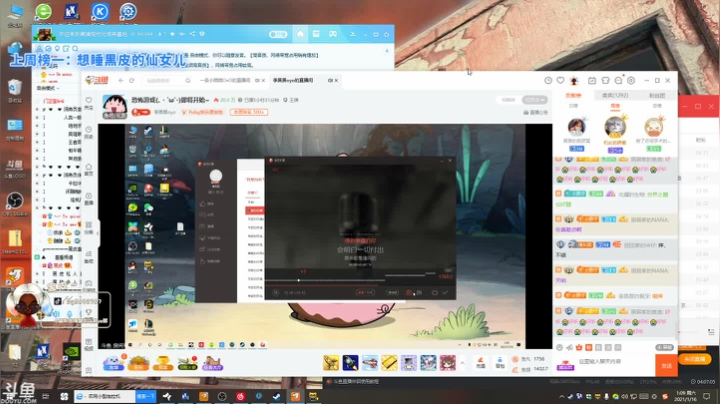The height and width of the screenshot is (404, 720).
Task: Go back using Douyu's back arrow
Action: click(x=121, y=80)
